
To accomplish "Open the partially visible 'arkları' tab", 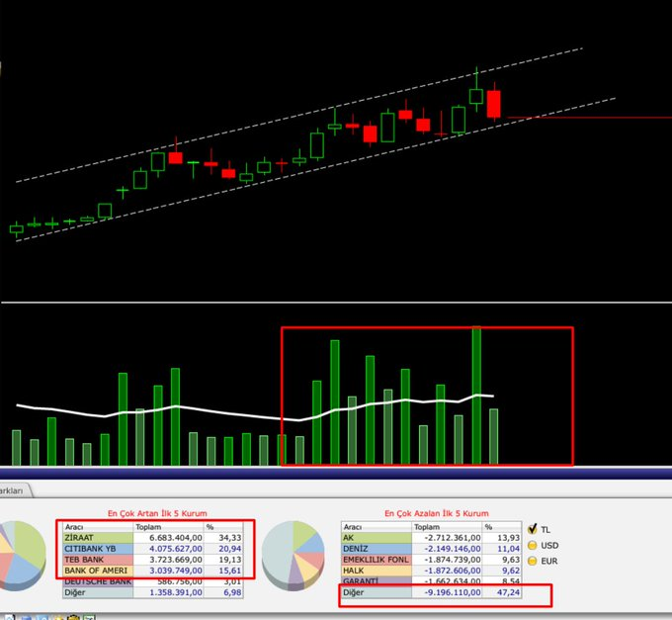I will (x=15, y=490).
